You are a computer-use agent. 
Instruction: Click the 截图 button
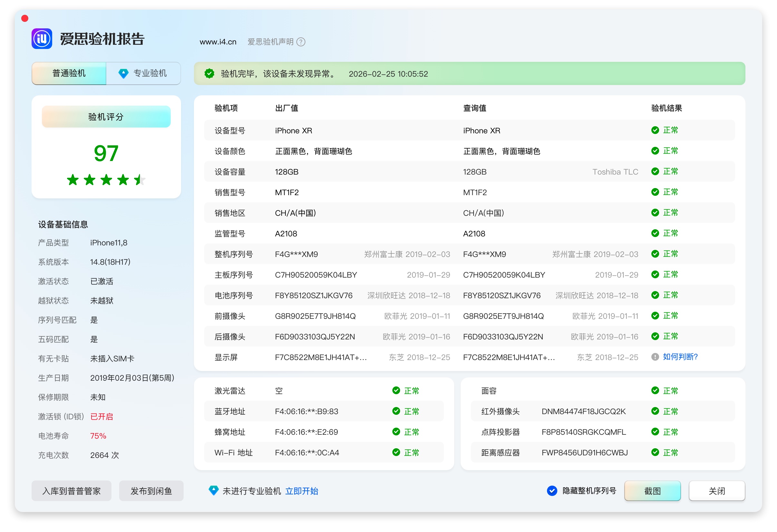652,490
